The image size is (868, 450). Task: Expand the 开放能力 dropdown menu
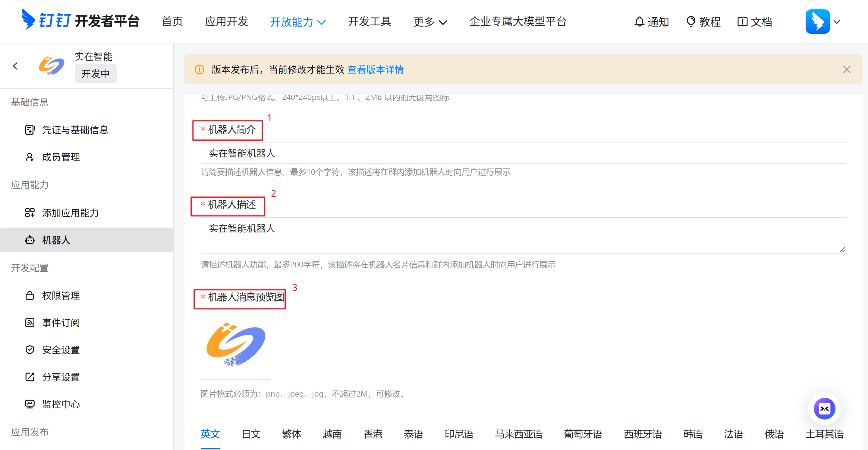point(297,22)
